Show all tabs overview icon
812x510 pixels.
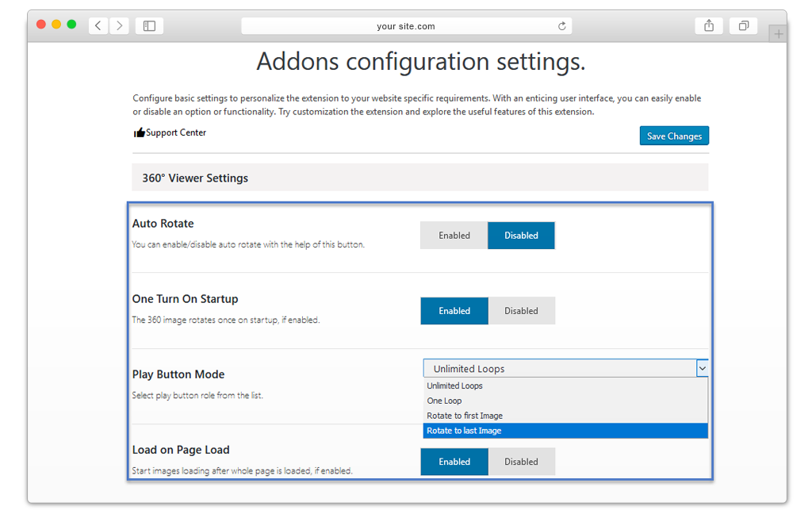click(x=744, y=25)
